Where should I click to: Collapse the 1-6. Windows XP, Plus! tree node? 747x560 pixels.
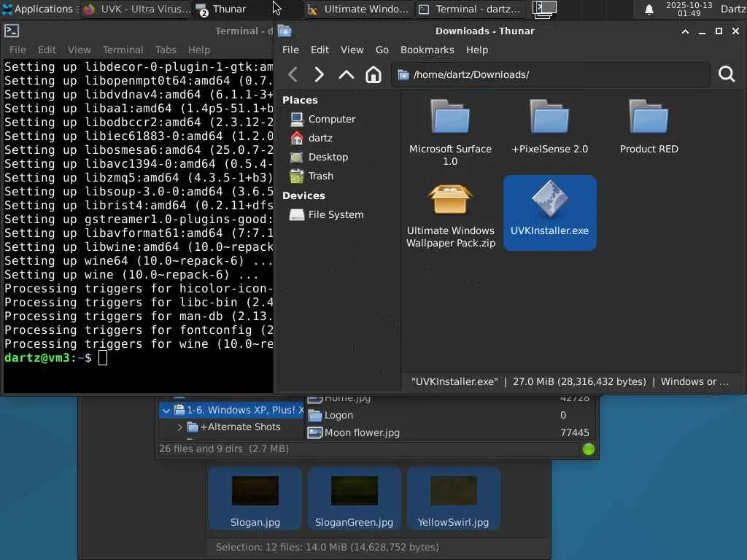pos(166,411)
